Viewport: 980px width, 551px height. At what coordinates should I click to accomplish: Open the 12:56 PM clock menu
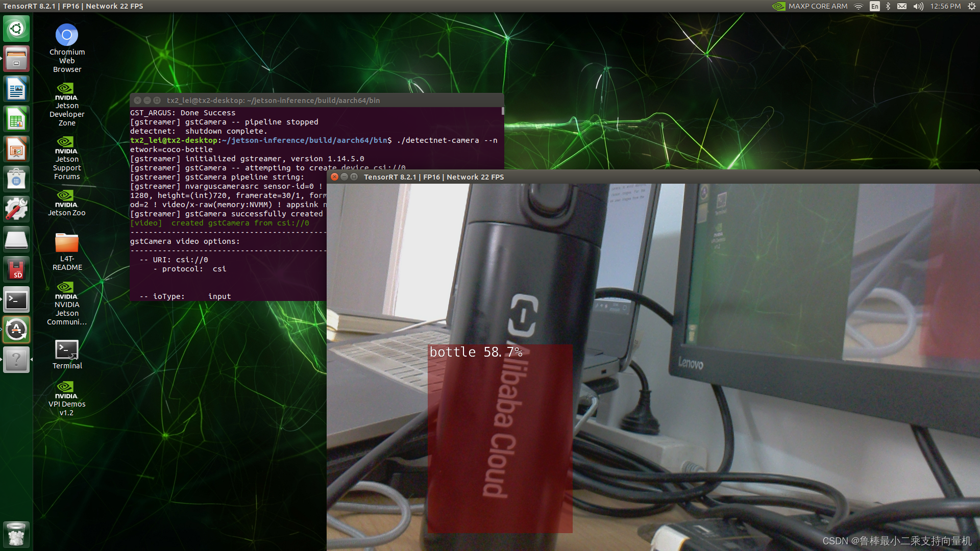point(945,6)
